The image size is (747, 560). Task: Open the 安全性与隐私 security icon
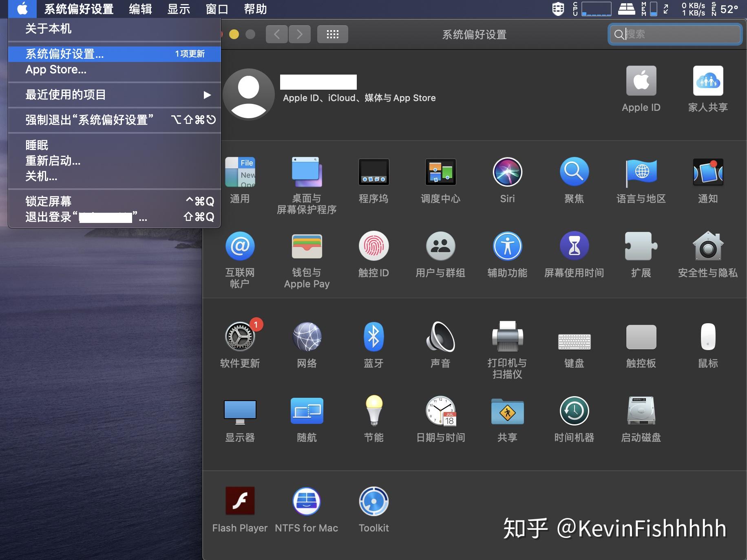tap(708, 247)
